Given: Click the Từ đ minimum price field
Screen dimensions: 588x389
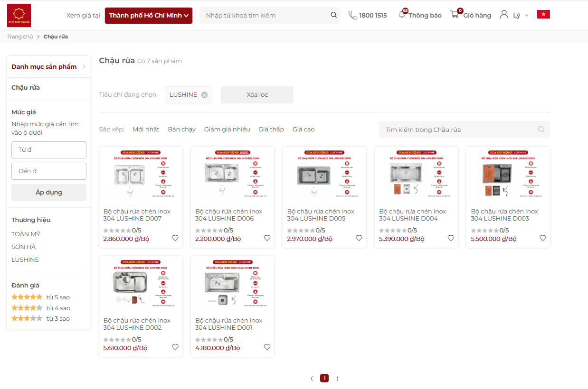Looking at the screenshot, I should [49, 150].
